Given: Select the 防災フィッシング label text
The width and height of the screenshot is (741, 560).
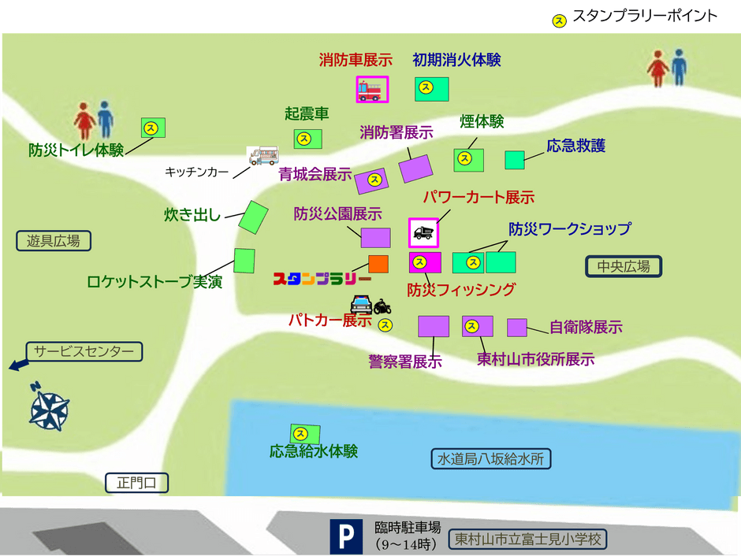Looking at the screenshot, I should pos(461,289).
